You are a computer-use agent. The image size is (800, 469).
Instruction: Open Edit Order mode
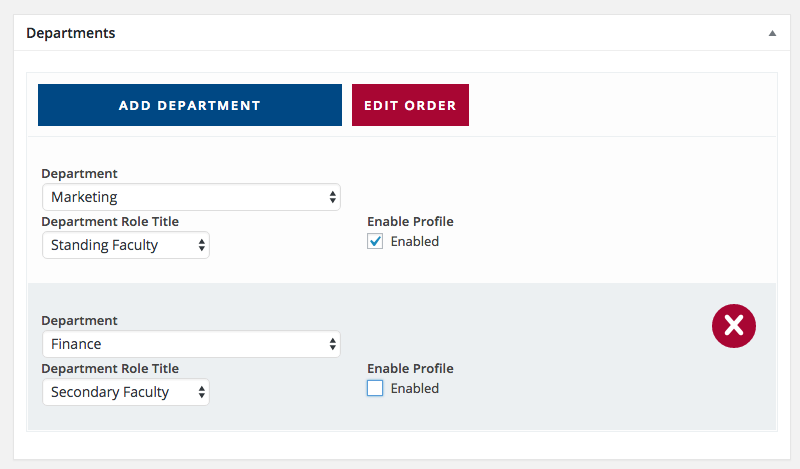coord(410,105)
